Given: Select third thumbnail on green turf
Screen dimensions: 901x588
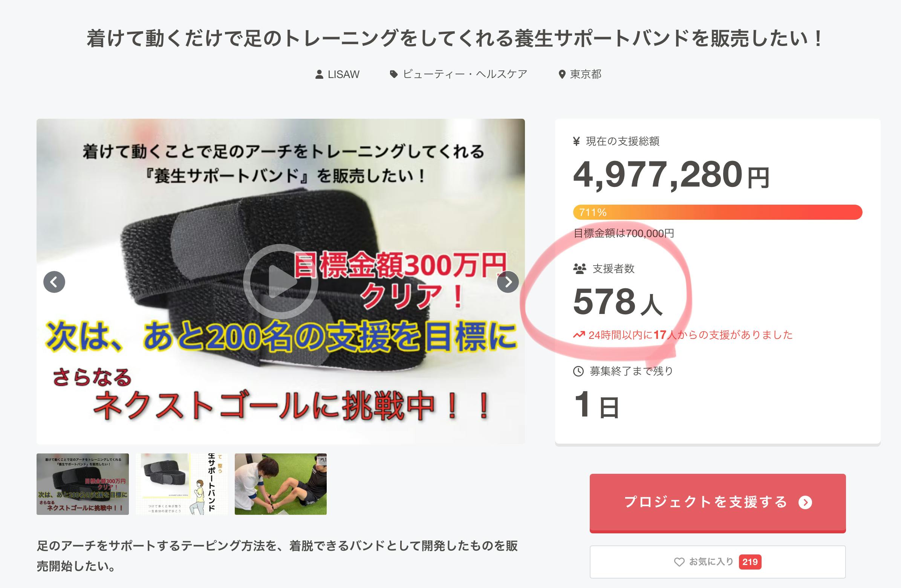Looking at the screenshot, I should click(x=280, y=484).
